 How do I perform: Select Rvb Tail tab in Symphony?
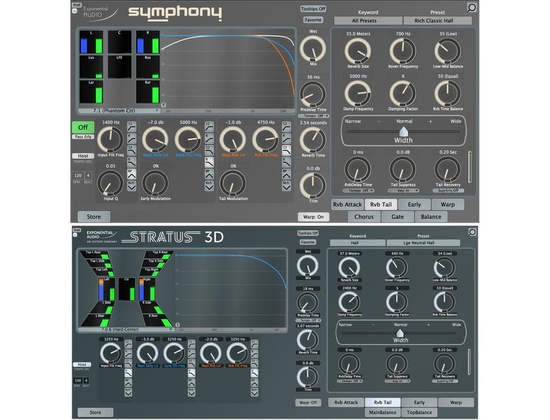click(x=381, y=205)
